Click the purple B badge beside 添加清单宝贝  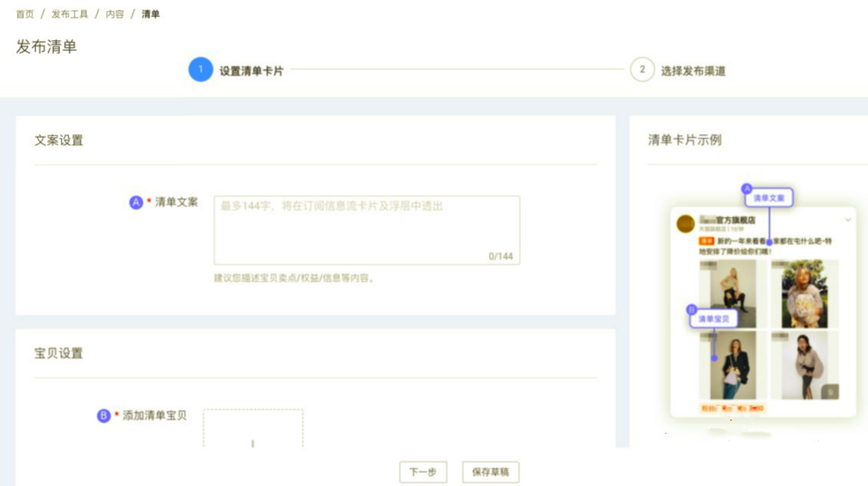click(104, 416)
